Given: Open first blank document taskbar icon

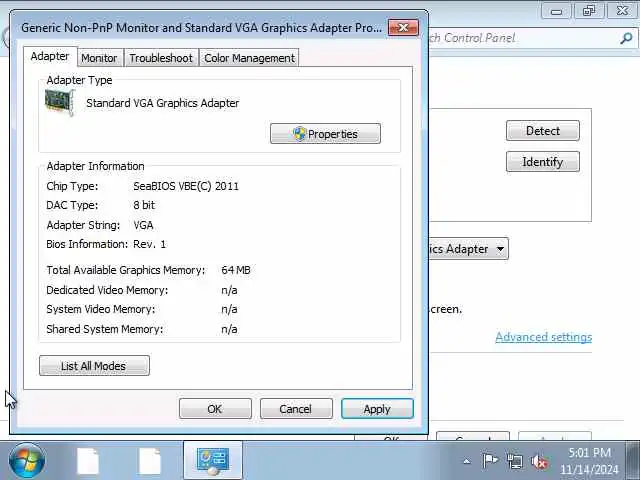Looking at the screenshot, I should tap(88, 461).
